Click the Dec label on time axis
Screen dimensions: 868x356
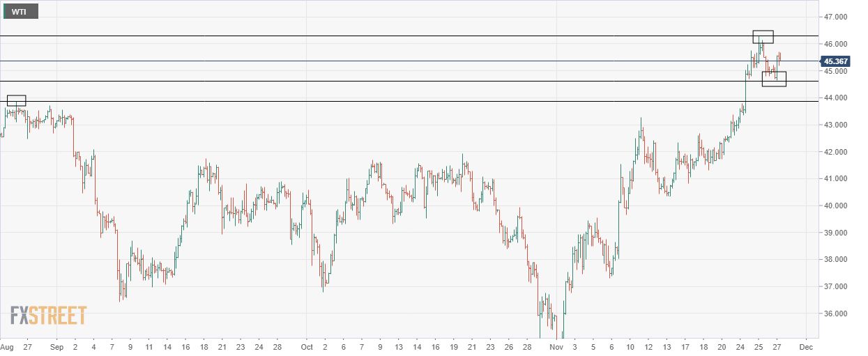point(805,346)
